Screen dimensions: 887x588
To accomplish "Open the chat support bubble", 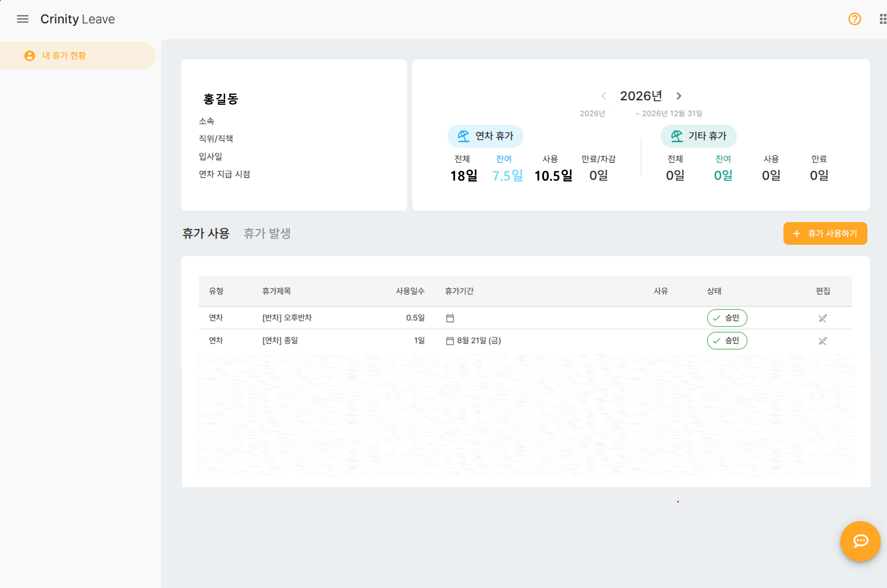I will click(x=860, y=541).
